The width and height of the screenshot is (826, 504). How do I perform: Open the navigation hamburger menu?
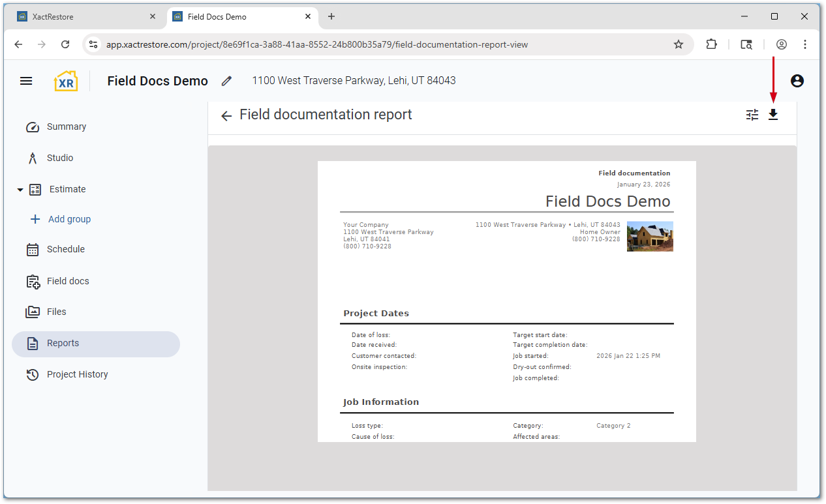pos(26,81)
